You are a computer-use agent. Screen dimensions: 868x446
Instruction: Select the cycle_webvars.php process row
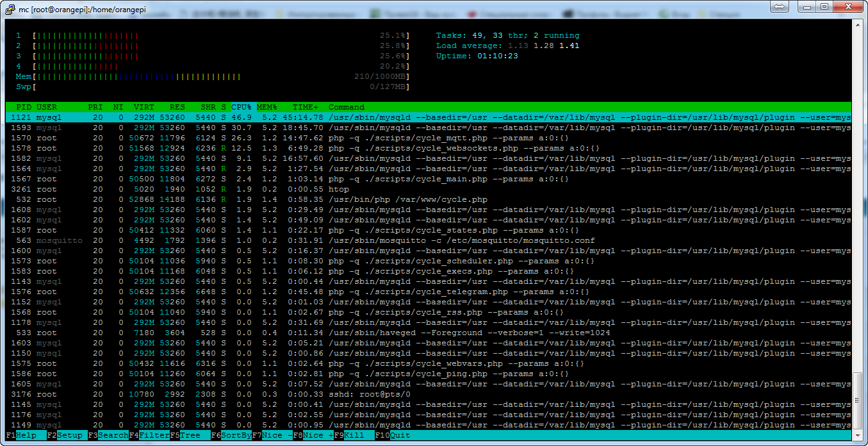click(x=429, y=363)
